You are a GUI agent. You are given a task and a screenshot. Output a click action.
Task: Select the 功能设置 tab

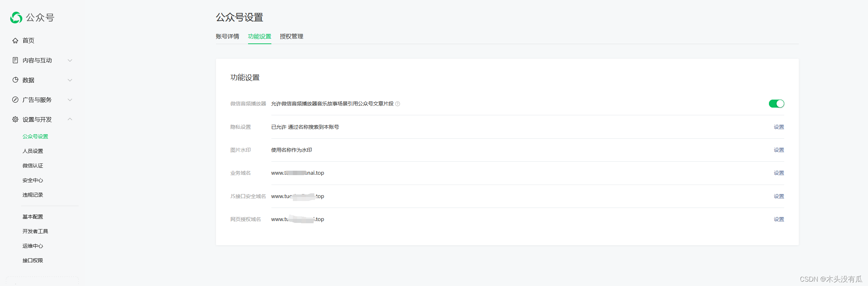pos(260,36)
